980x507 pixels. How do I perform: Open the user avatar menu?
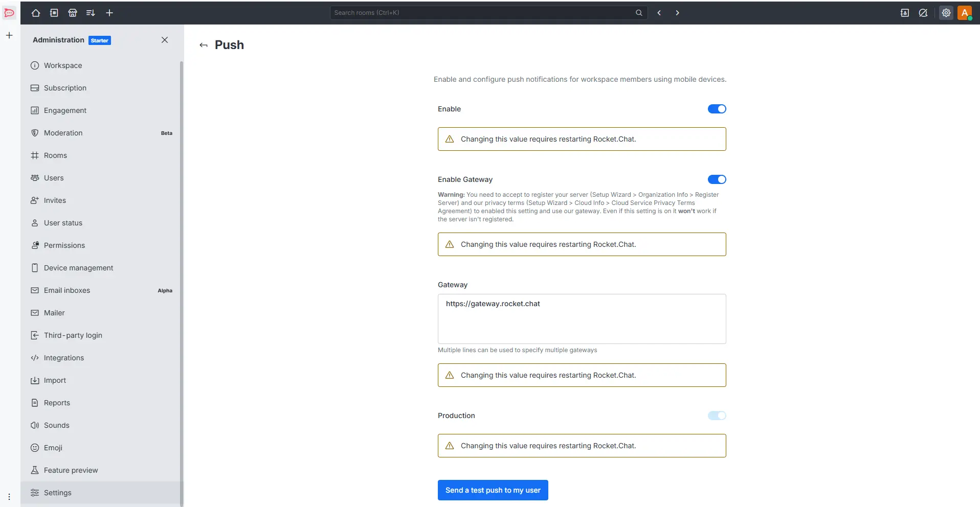point(965,13)
